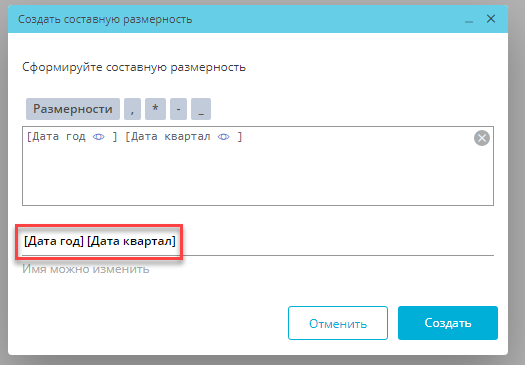Insert the underscore separator
The width and height of the screenshot is (525, 365).
(x=201, y=109)
